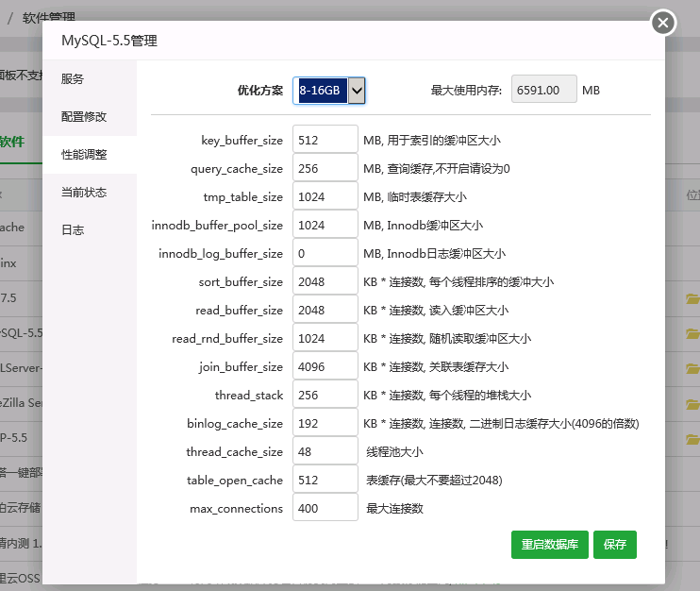Edit the innodb_log_buffer_size field

click(x=325, y=254)
